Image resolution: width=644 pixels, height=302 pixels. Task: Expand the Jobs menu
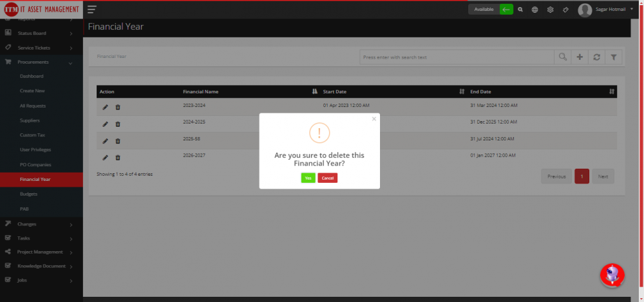coord(41,280)
